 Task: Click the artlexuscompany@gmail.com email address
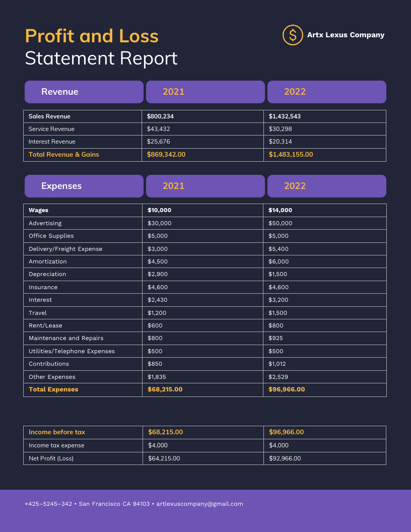(200, 504)
